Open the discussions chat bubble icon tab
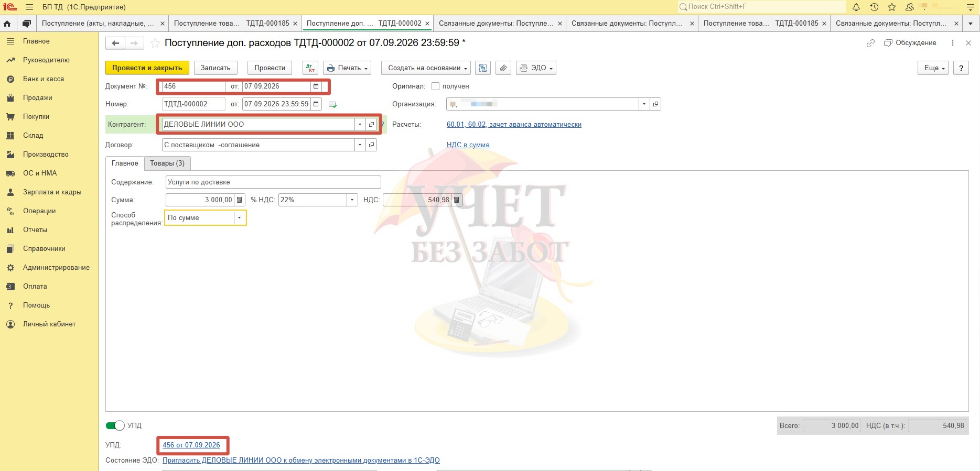The height and width of the screenshot is (471, 980). click(26, 24)
